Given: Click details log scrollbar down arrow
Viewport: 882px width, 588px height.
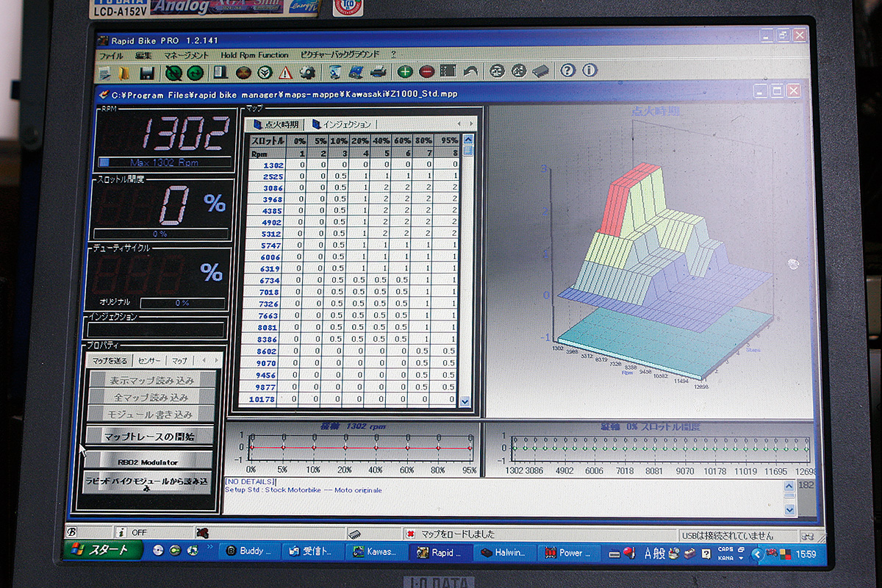Looking at the screenshot, I should pyautogui.click(x=790, y=509).
